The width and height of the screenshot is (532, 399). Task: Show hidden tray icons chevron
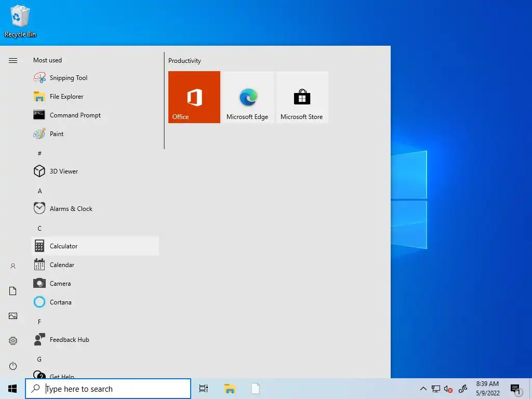point(423,389)
